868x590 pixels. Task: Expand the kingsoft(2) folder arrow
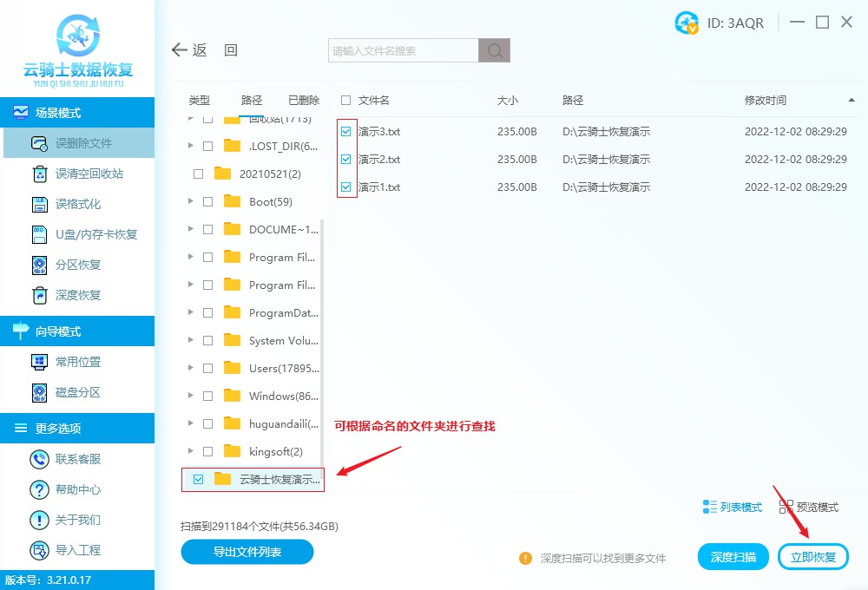click(190, 451)
